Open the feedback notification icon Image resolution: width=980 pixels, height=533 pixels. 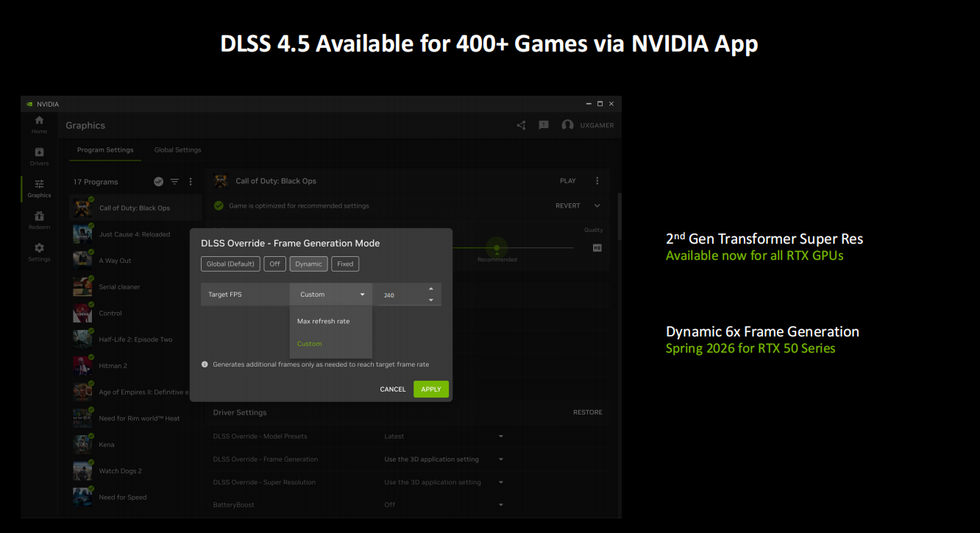(544, 125)
